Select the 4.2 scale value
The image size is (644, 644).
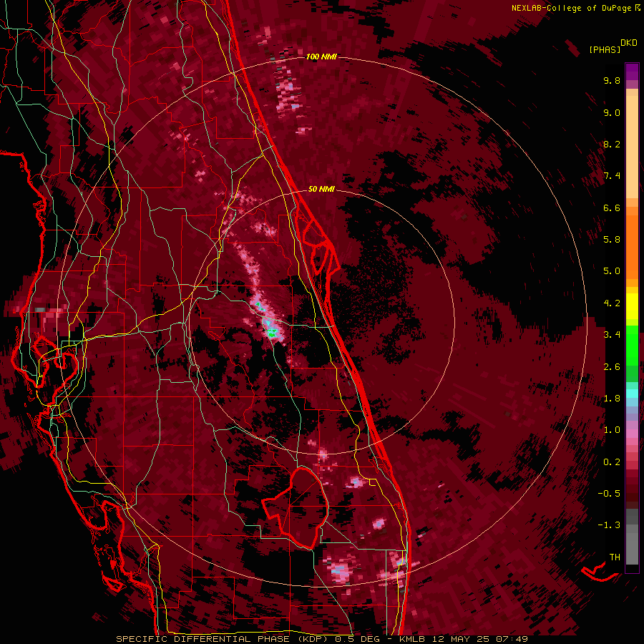(612, 303)
